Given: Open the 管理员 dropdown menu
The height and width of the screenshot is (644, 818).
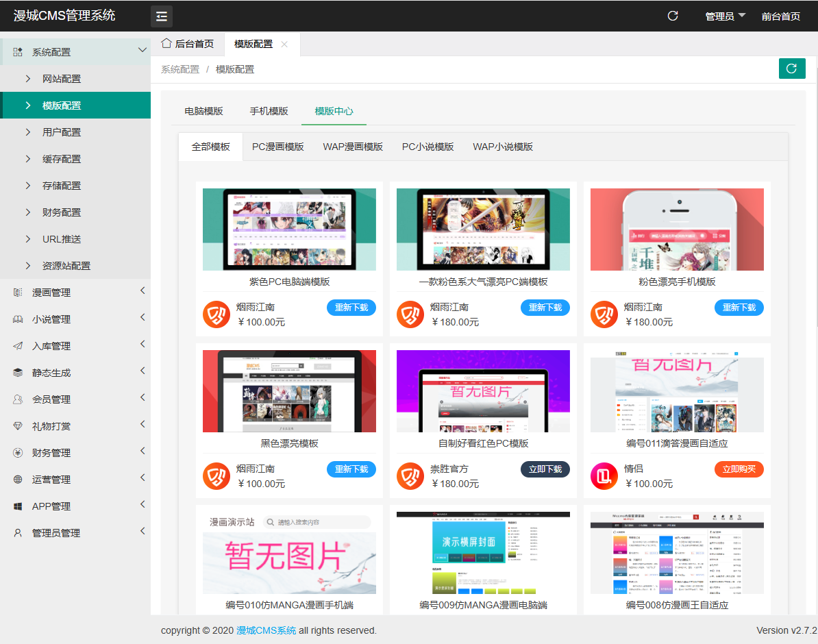Looking at the screenshot, I should [725, 16].
